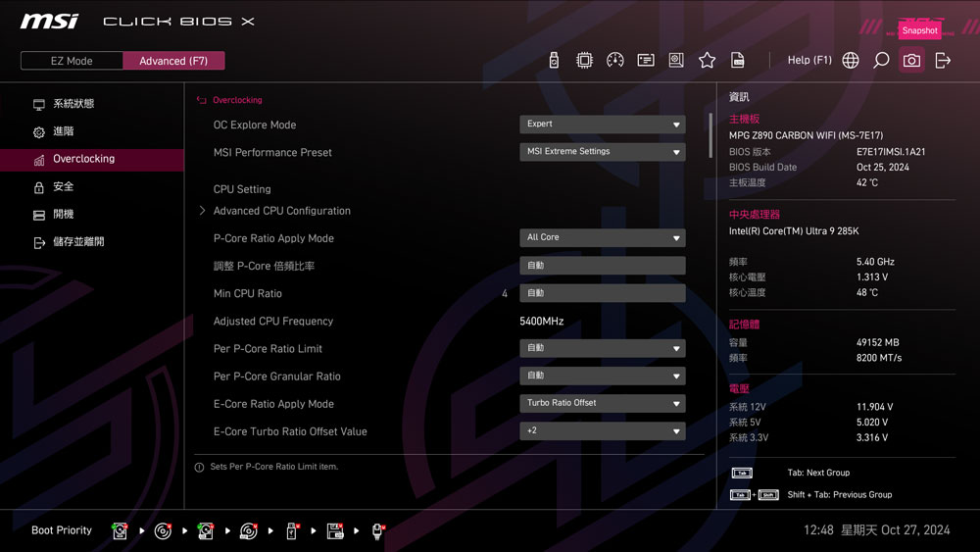
Task: Click the Boot Priority label
Action: (x=61, y=530)
